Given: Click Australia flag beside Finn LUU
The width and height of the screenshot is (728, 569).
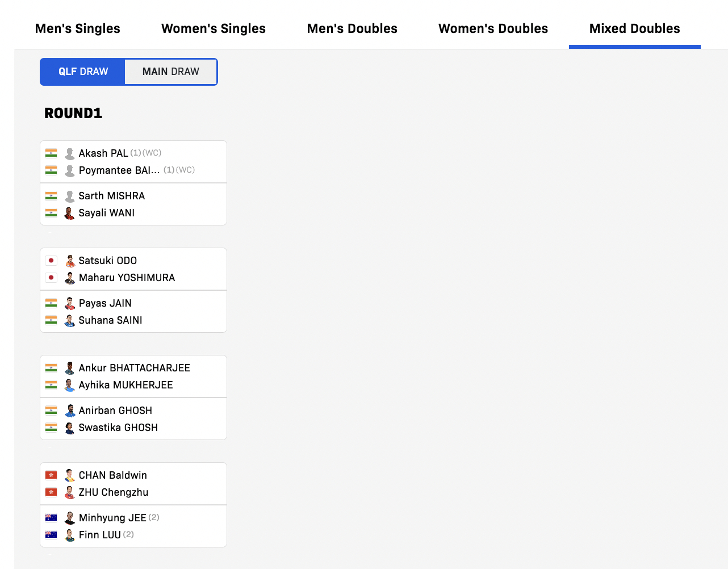Looking at the screenshot, I should coord(51,535).
